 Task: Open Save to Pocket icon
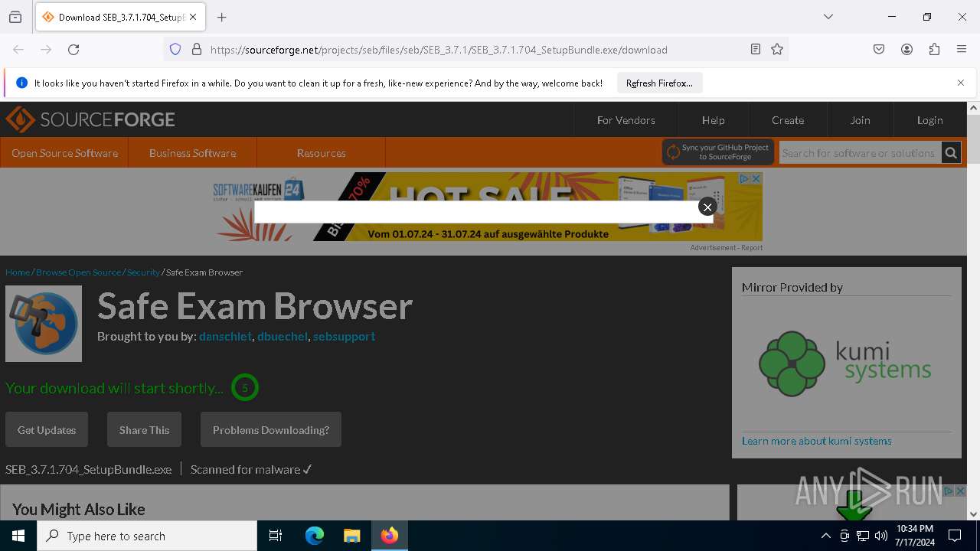coord(879,50)
